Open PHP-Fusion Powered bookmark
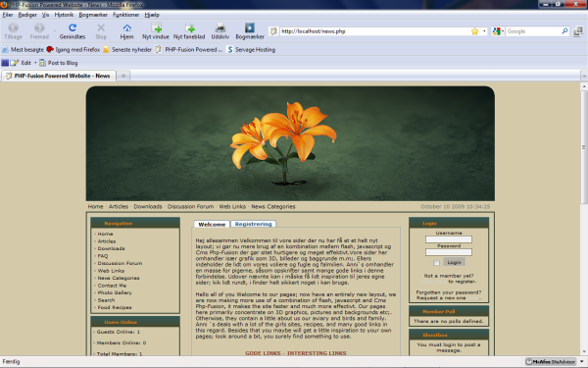This screenshot has width=588, height=368. click(188, 50)
